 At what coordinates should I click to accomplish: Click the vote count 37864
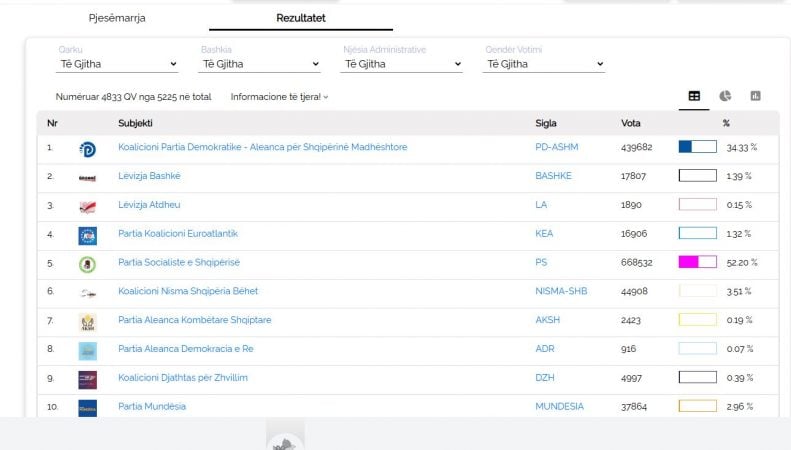point(634,406)
